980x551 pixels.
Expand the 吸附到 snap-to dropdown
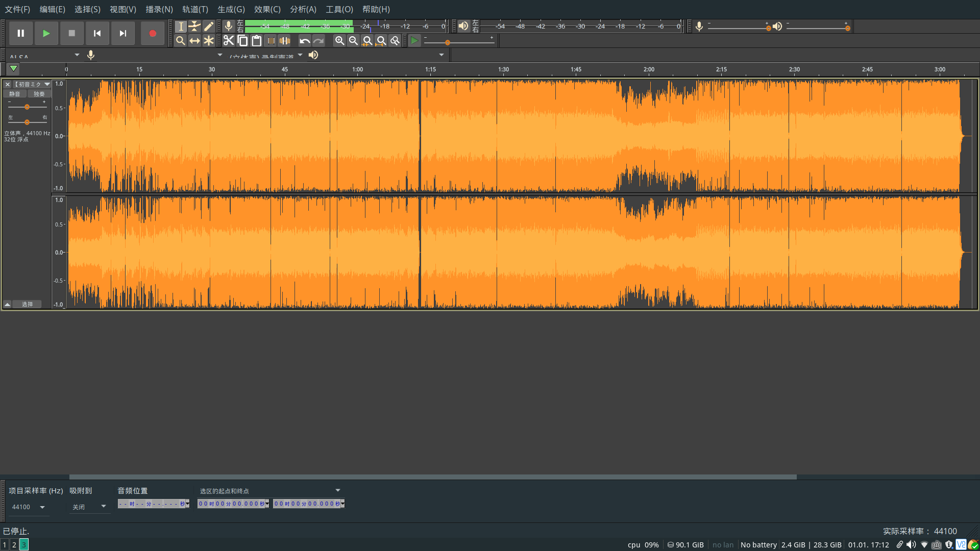(103, 507)
